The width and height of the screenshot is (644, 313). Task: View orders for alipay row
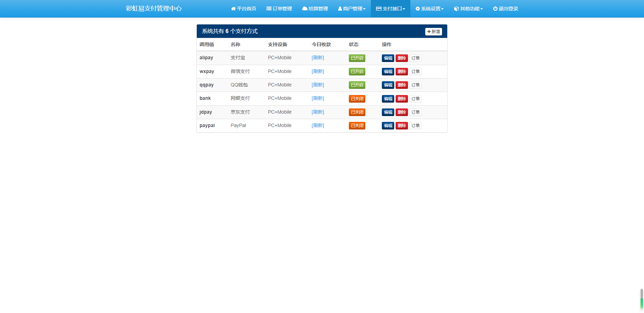pyautogui.click(x=415, y=58)
